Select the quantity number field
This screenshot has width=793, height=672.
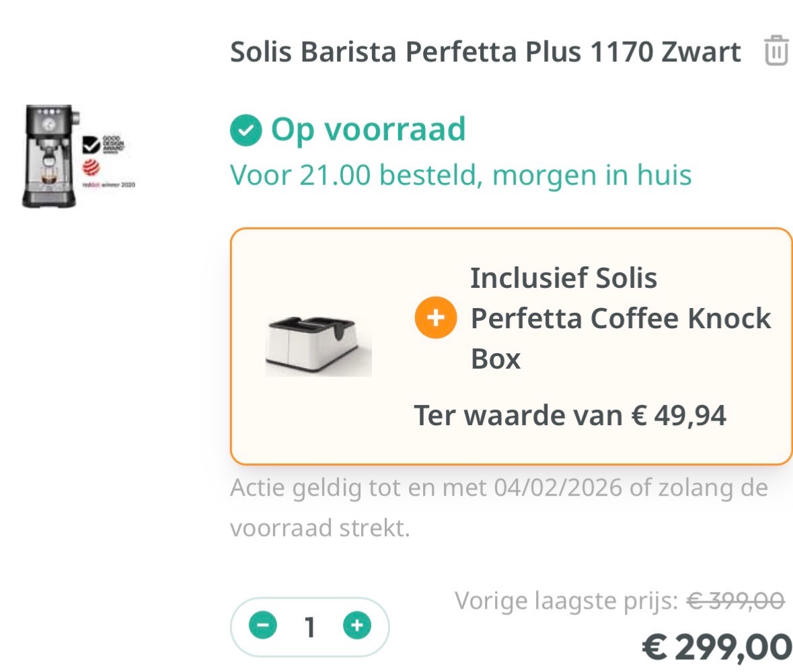pos(309,627)
